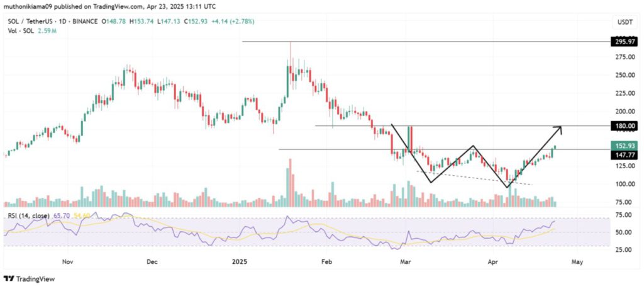Click the 2025 label on time axis
The height and width of the screenshot is (286, 644).
point(240,261)
